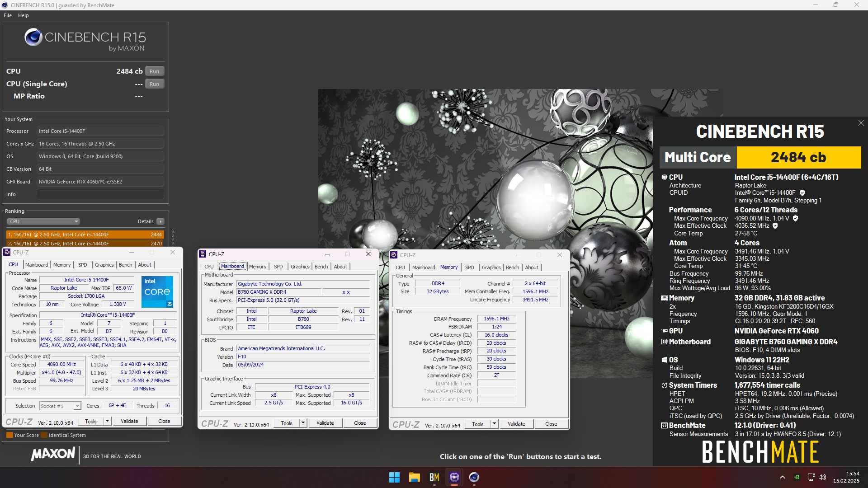
Task: Switch to Cinebench taskbar icon
Action: click(x=474, y=477)
